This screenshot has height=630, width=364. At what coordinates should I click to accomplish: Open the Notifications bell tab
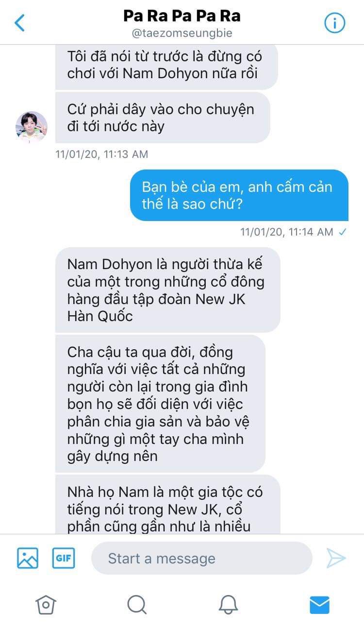228,605
